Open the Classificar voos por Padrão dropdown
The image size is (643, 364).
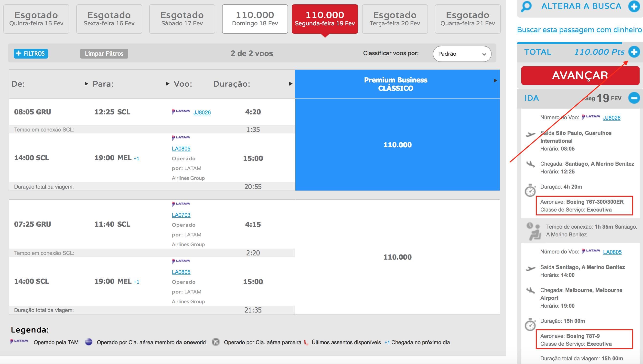[x=462, y=54]
